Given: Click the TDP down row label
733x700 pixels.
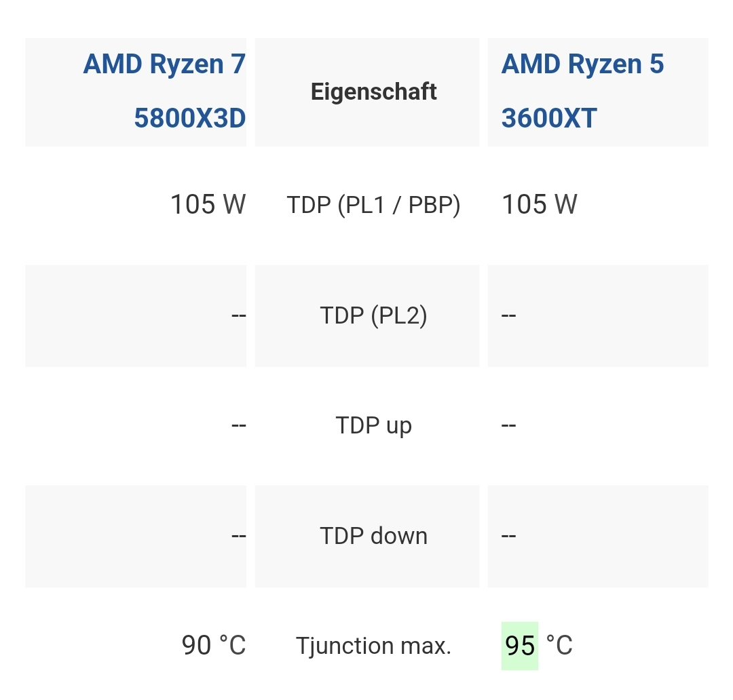Looking at the screenshot, I should (373, 536).
